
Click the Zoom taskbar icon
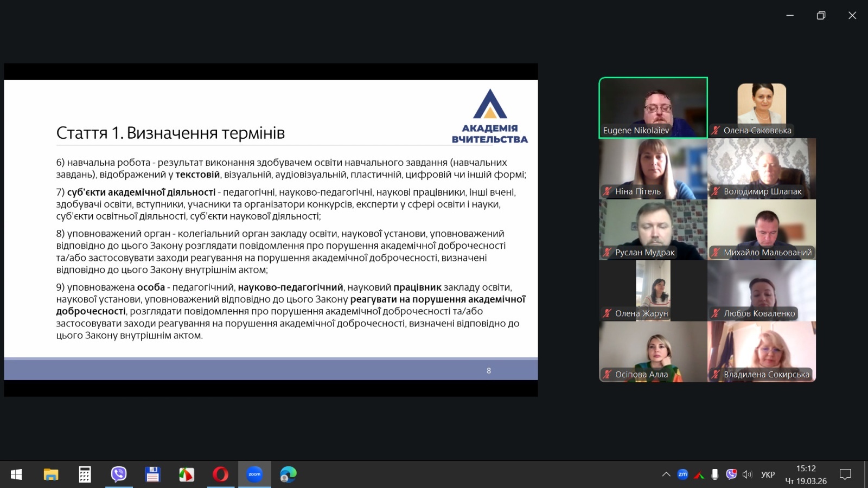pyautogui.click(x=254, y=474)
